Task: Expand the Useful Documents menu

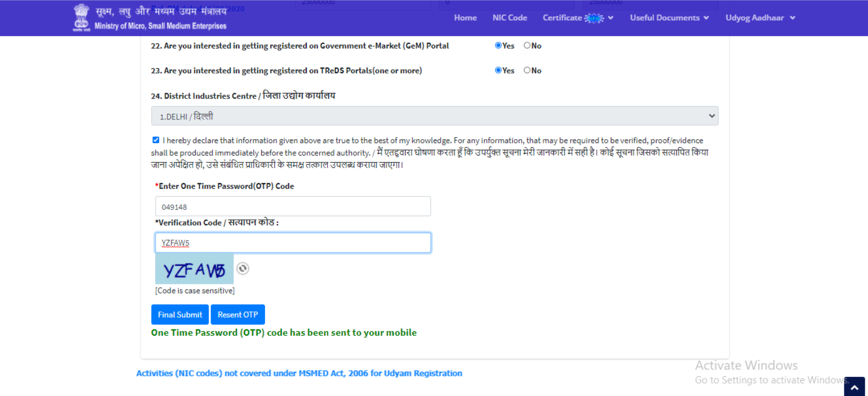Action: pyautogui.click(x=668, y=18)
